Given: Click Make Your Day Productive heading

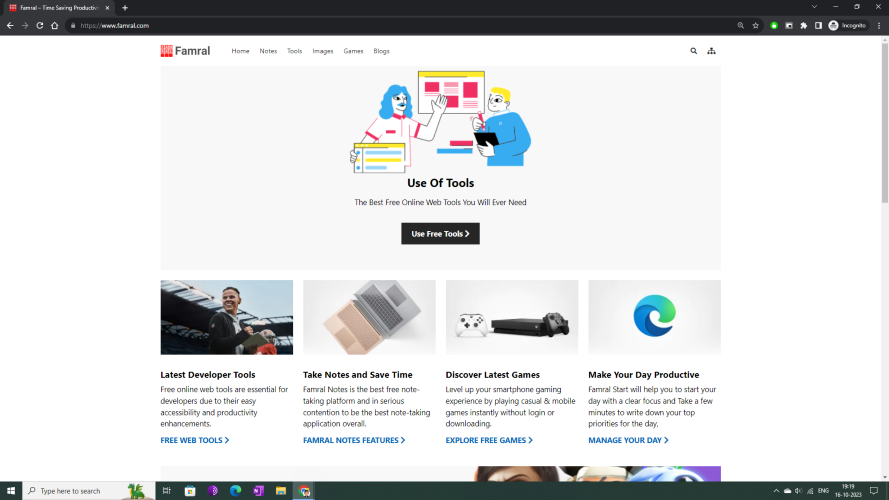Looking at the screenshot, I should [644, 375].
